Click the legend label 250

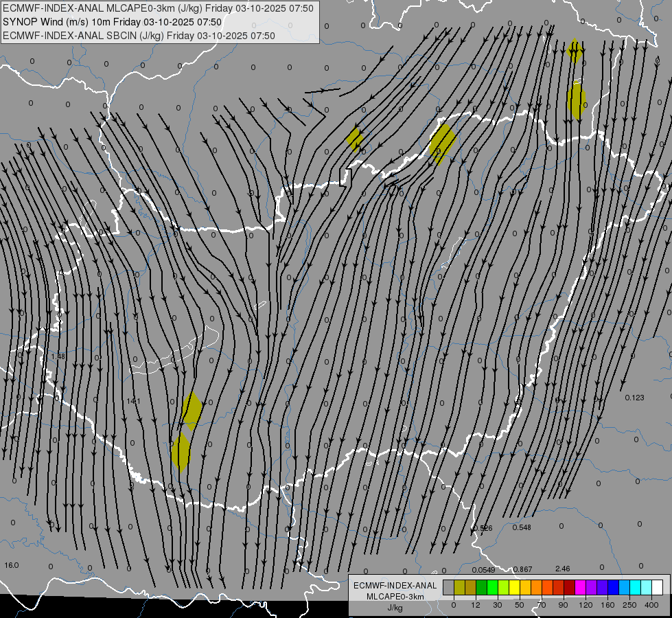coord(629,605)
